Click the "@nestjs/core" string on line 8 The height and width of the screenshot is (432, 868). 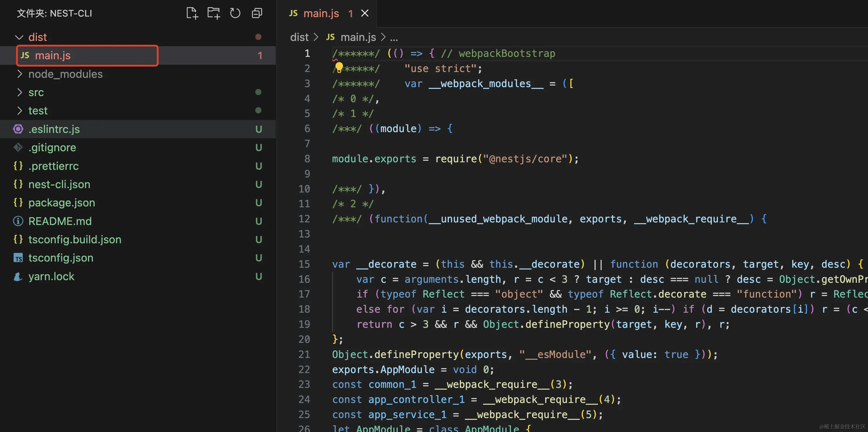[x=525, y=159]
